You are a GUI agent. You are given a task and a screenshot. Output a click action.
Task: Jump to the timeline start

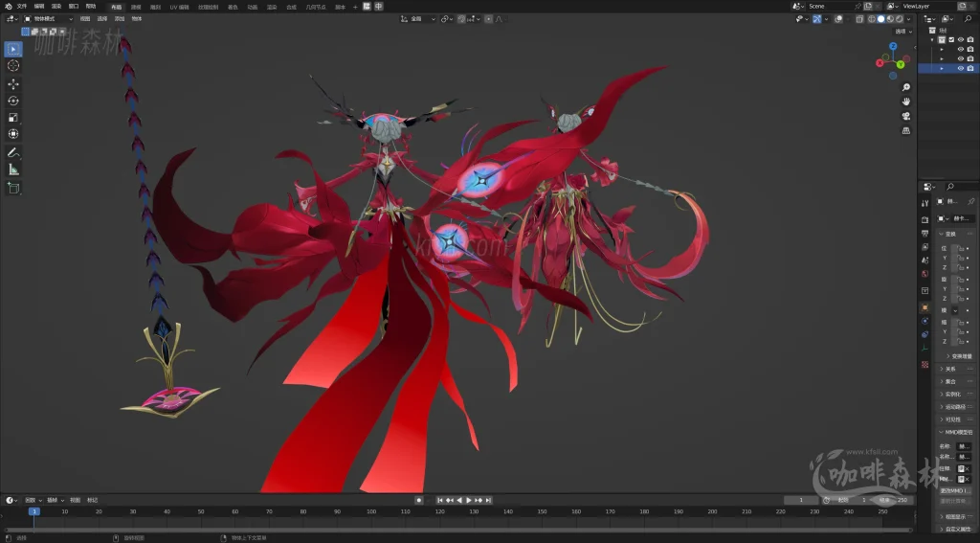(x=440, y=501)
